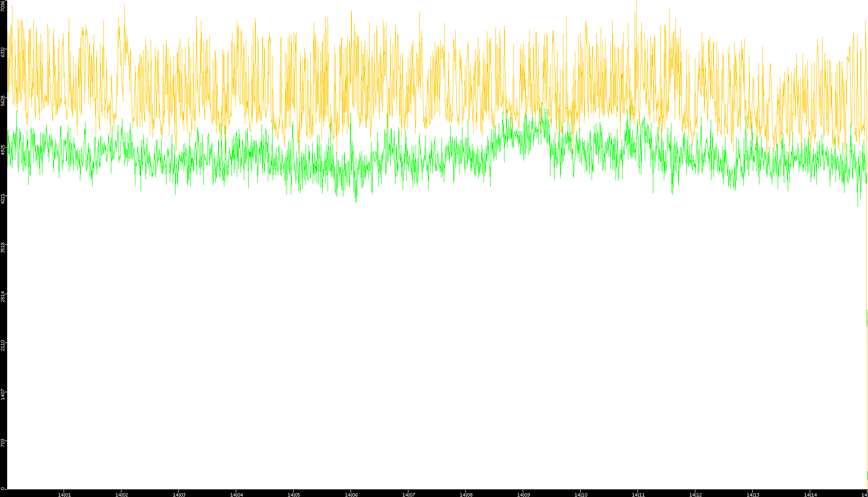Select the 14:04 tick on the timeline

236,494
